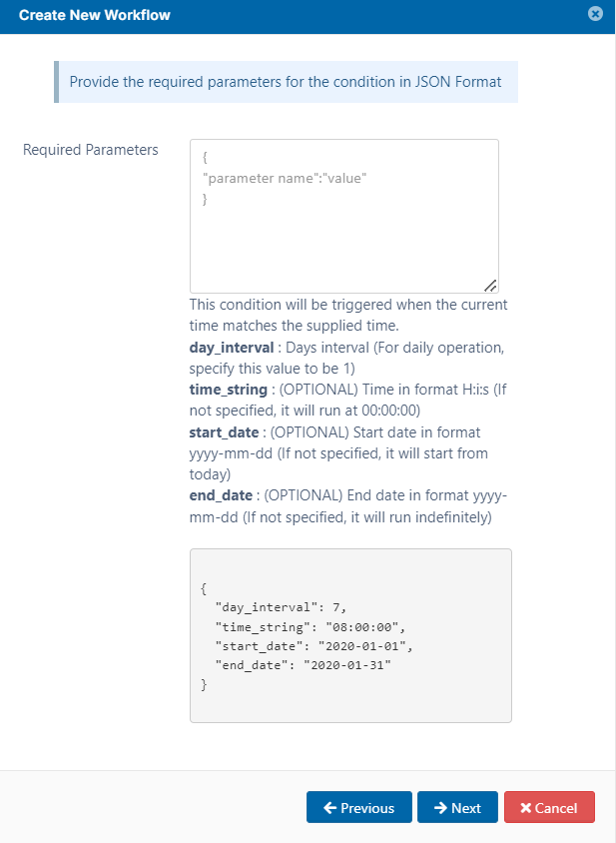Click the bold day_interval description term
This screenshot has height=843, width=616.
pyautogui.click(x=230, y=347)
